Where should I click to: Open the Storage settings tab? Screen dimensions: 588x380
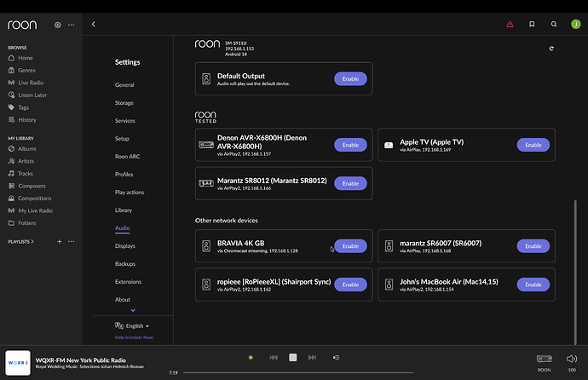[124, 103]
